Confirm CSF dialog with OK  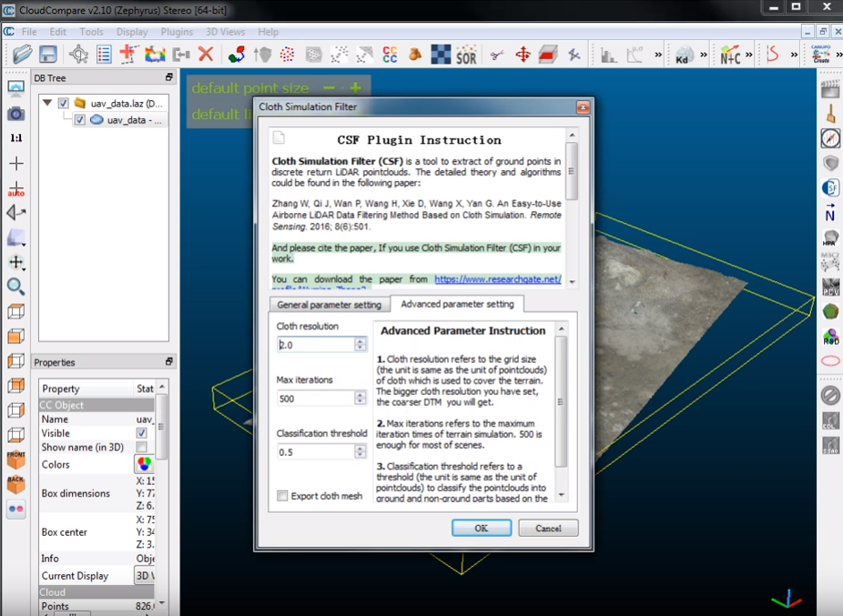pos(482,528)
